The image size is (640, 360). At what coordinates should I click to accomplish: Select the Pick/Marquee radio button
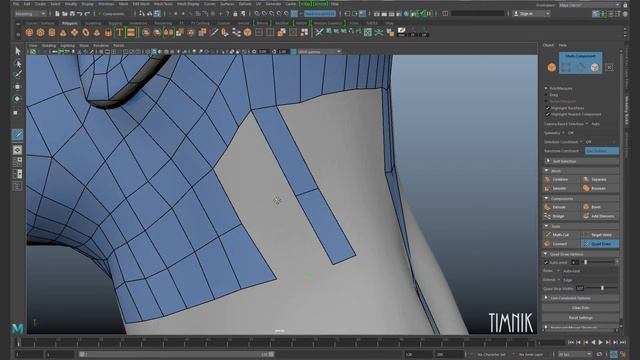pyautogui.click(x=546, y=88)
